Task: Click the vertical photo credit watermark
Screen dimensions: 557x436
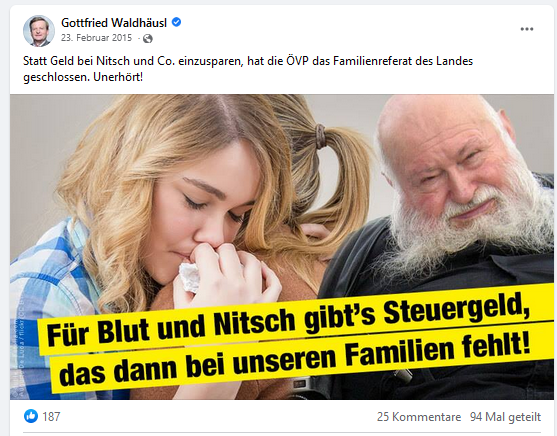Action: pyautogui.click(x=16, y=355)
